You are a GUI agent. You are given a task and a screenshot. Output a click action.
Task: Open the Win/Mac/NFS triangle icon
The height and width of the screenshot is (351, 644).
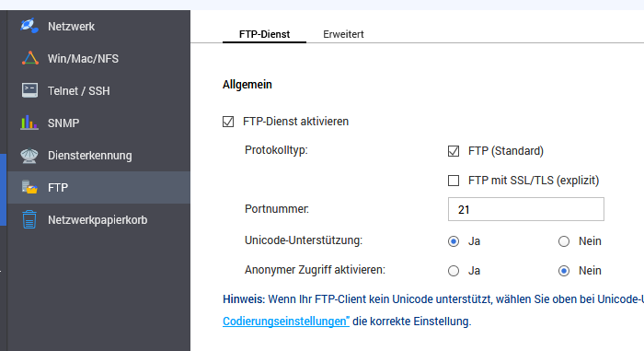pos(30,58)
